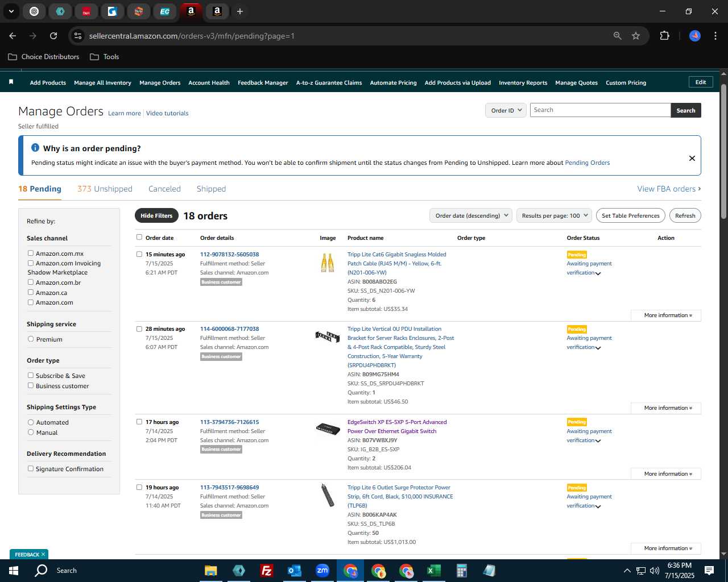728x582 pixels.
Task: Close the pending order info banner
Action: 692,158
